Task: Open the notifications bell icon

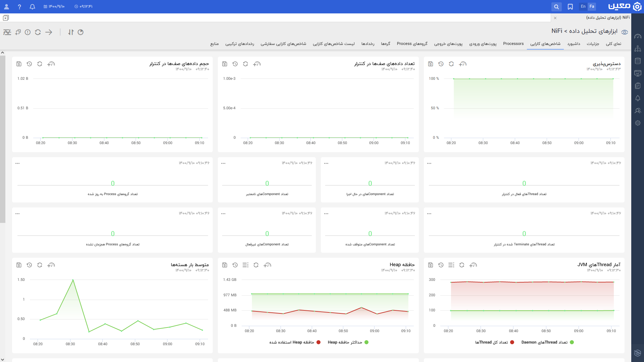Action: pos(33,7)
